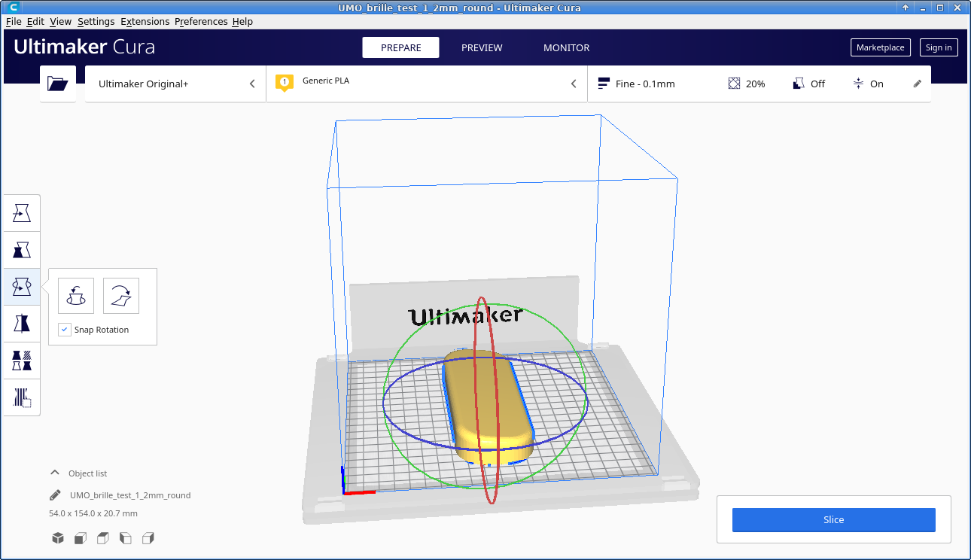Click the pencil icon beside model name
The width and height of the screenshot is (971, 560).
[55, 495]
